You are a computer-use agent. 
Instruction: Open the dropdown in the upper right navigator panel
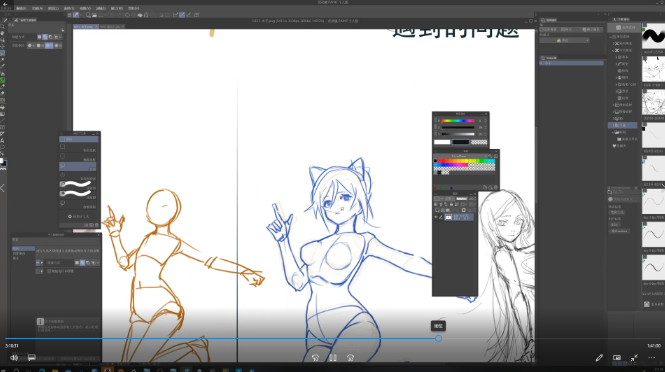[564, 40]
